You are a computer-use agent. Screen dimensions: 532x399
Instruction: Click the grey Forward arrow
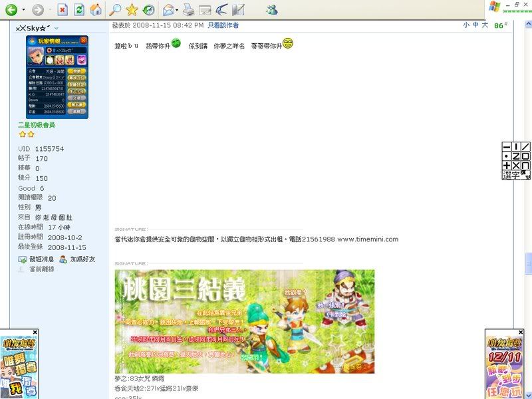click(x=38, y=10)
